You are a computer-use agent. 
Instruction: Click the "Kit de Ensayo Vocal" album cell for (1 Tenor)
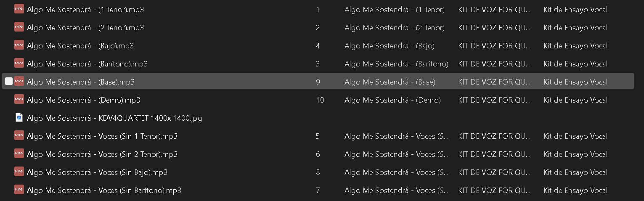575,10
